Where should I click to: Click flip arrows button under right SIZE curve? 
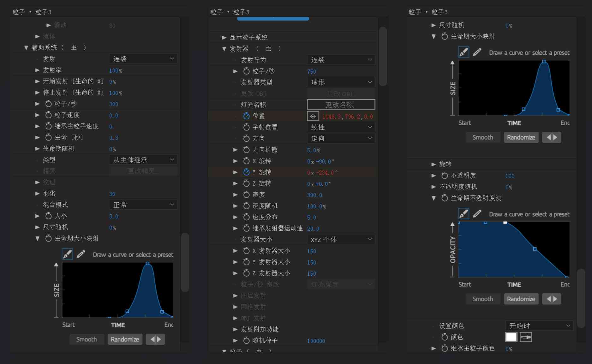tap(552, 137)
